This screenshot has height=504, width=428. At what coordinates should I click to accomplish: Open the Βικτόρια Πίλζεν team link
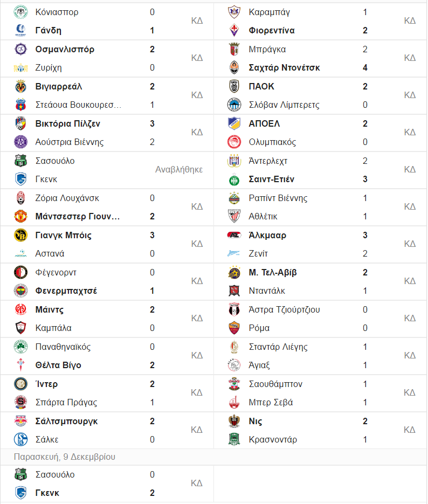click(x=68, y=124)
